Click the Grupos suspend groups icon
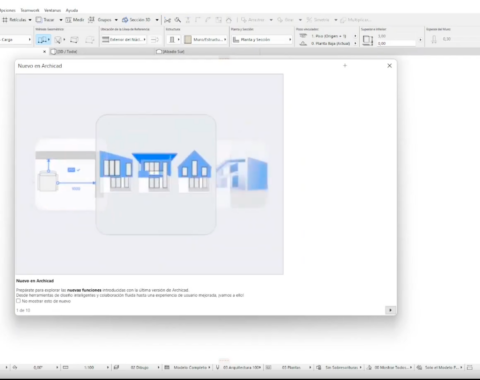This screenshot has width=480, height=380. point(91,20)
